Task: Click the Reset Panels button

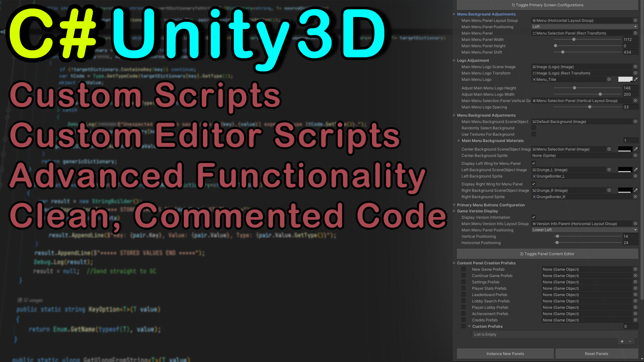Action: click(596, 354)
